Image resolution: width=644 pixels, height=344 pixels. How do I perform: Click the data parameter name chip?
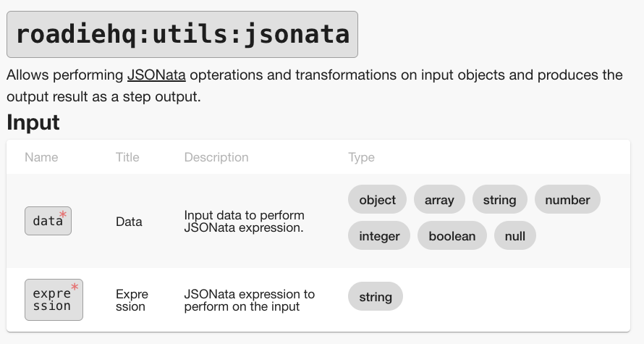pyautogui.click(x=48, y=221)
